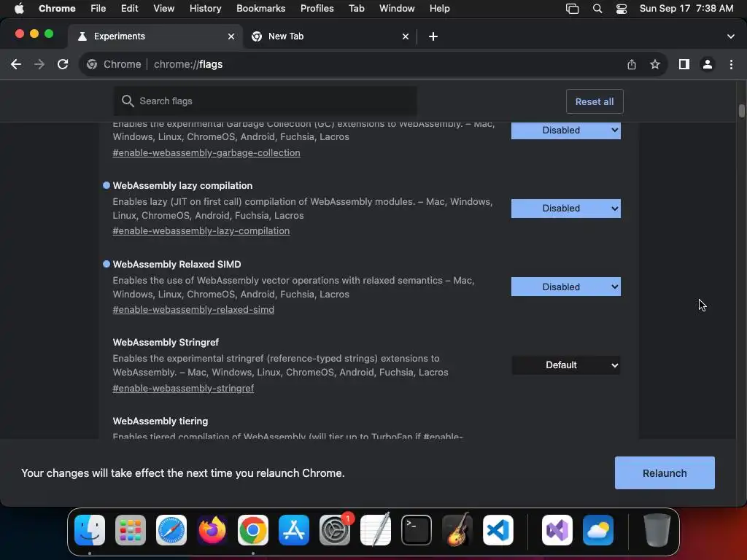Open #enable-webassembly-relaxed-simd link
Screen dimensions: 747x560
tap(193, 309)
